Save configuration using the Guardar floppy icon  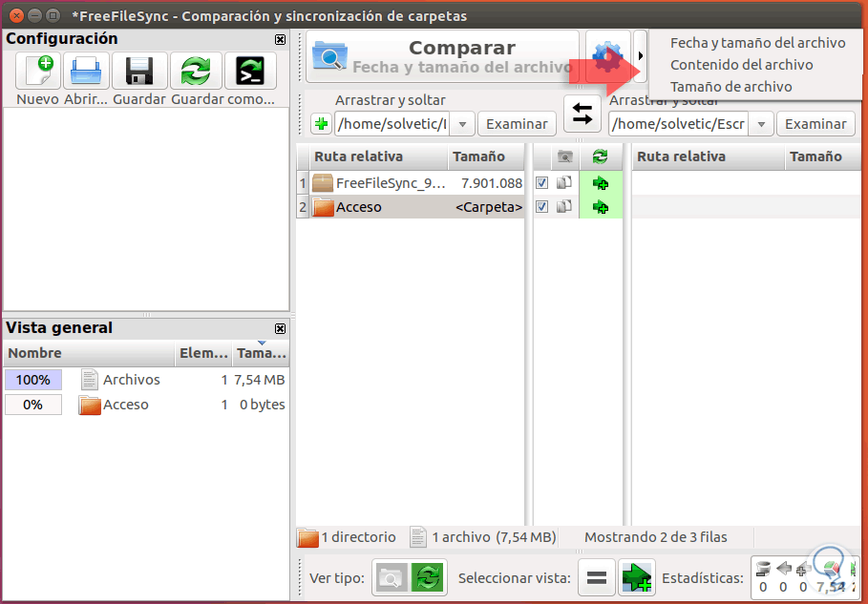(139, 71)
